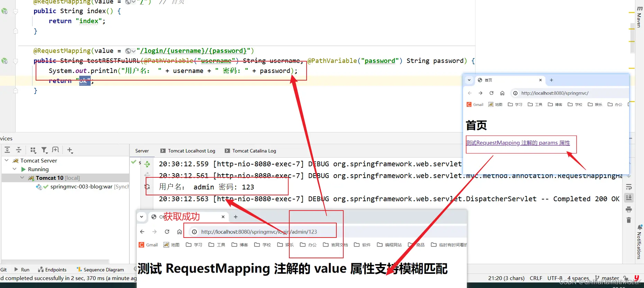Open tab search dropdown in the login/admin/123 browser
Image resolution: width=644 pixels, height=288 pixels.
(142, 217)
